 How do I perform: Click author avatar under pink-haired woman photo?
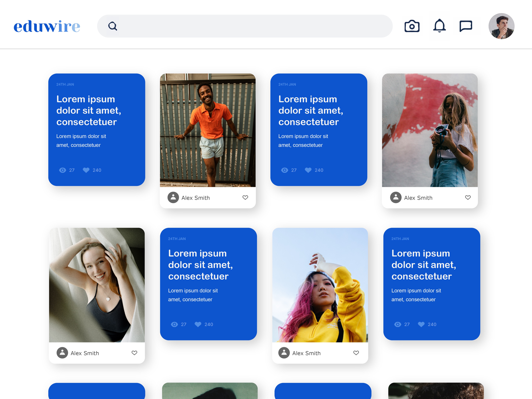click(x=284, y=353)
